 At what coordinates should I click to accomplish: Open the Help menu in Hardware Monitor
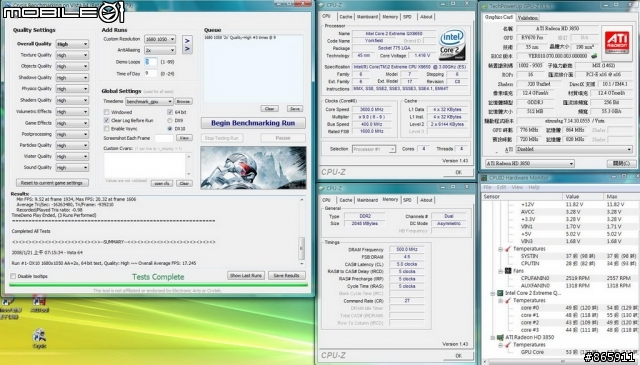coord(534,187)
